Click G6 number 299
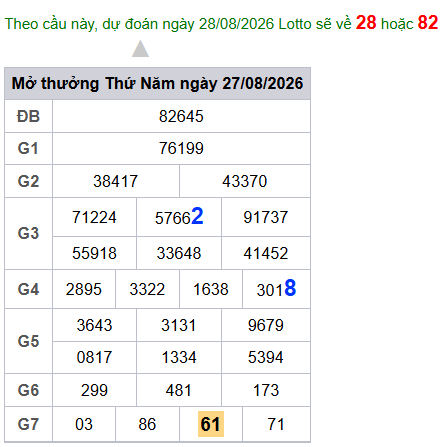447x447 pixels. point(94,390)
